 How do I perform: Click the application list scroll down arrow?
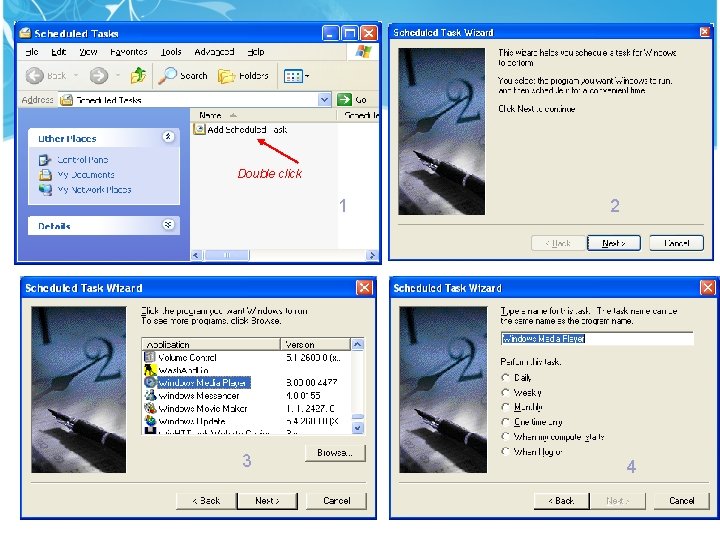357,428
